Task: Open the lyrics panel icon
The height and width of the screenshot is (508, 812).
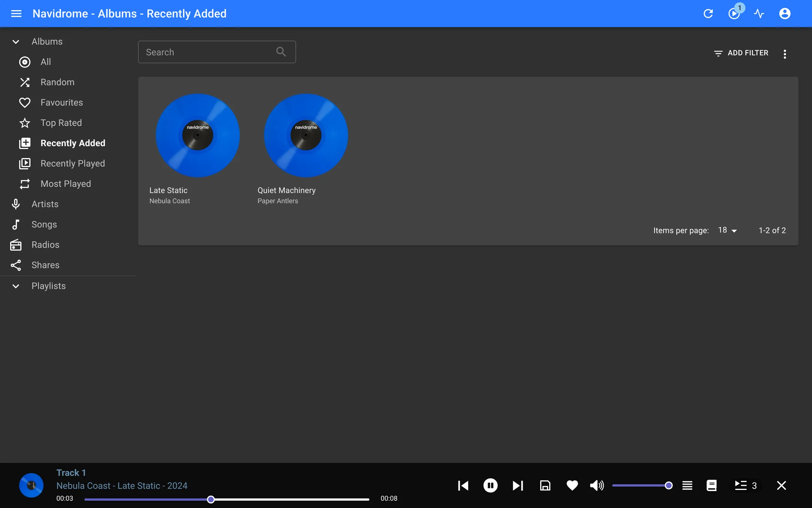Action: (712, 485)
